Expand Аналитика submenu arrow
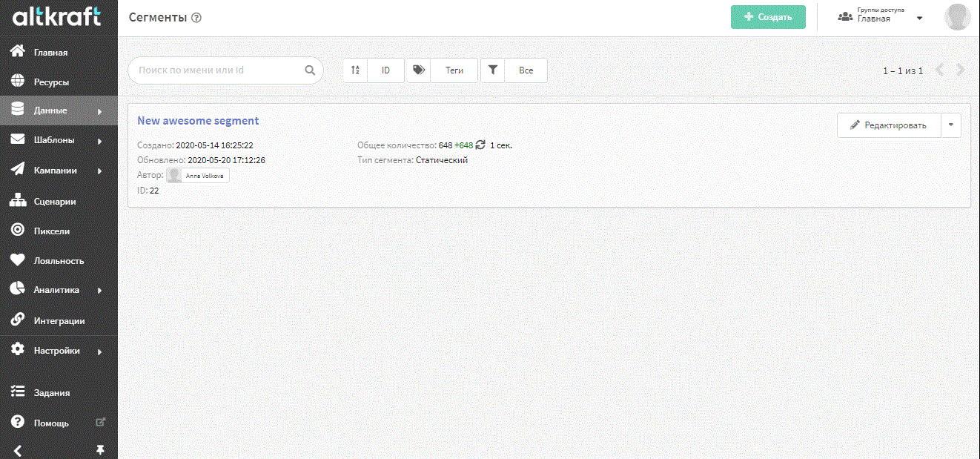980x459 pixels. [99, 291]
